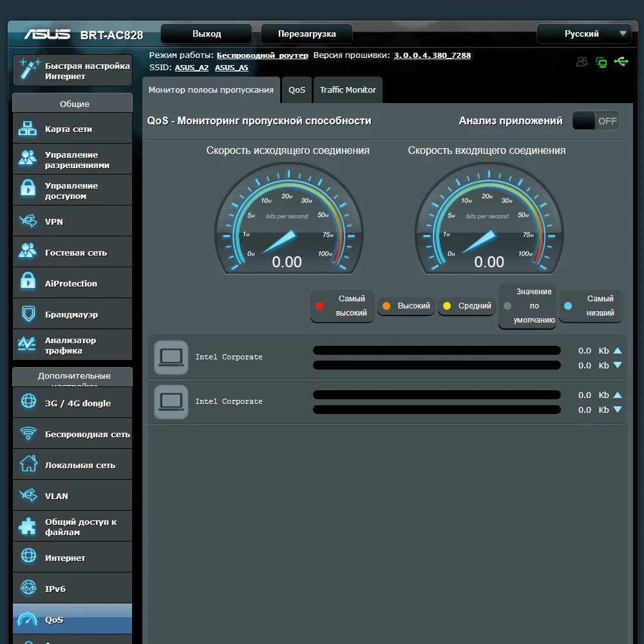
Task: Click the Управление разрешениями users icon
Action: pos(28,157)
